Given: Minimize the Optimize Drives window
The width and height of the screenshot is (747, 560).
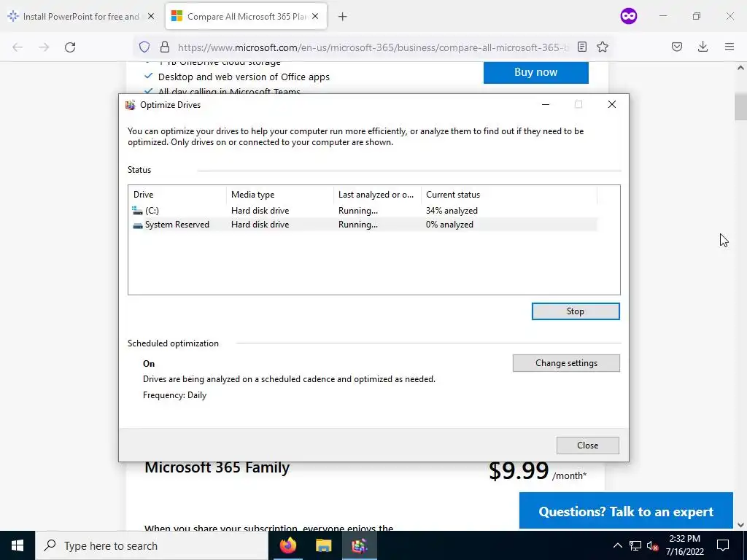Looking at the screenshot, I should click(x=546, y=105).
